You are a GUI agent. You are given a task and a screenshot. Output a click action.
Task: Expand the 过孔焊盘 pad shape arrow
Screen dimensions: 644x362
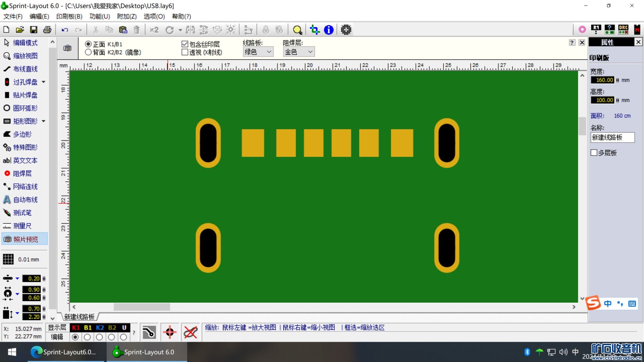[44, 82]
